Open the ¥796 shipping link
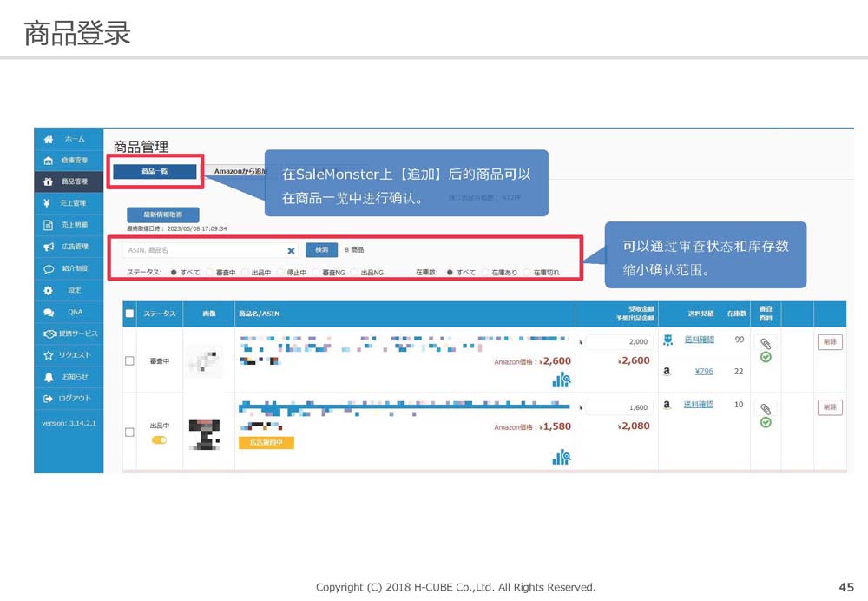Screen dimensions: 868x601 [704, 372]
